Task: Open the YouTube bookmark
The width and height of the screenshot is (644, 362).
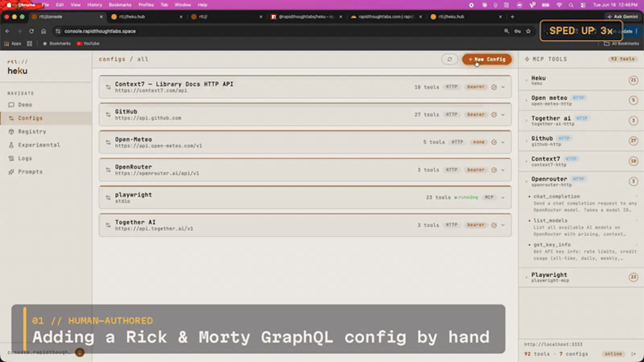Action: tap(88, 43)
